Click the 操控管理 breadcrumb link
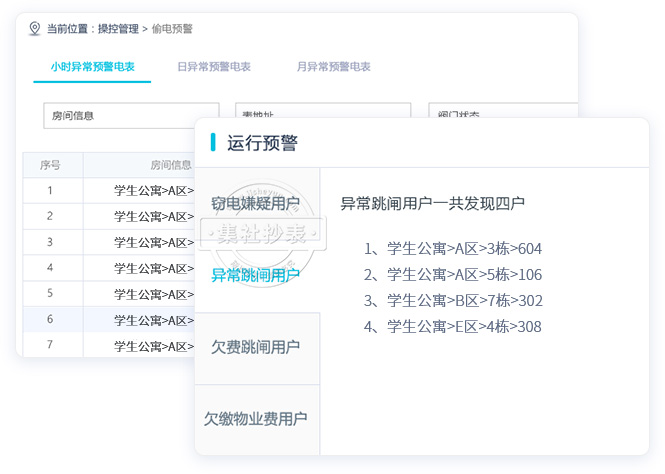 tap(118, 29)
